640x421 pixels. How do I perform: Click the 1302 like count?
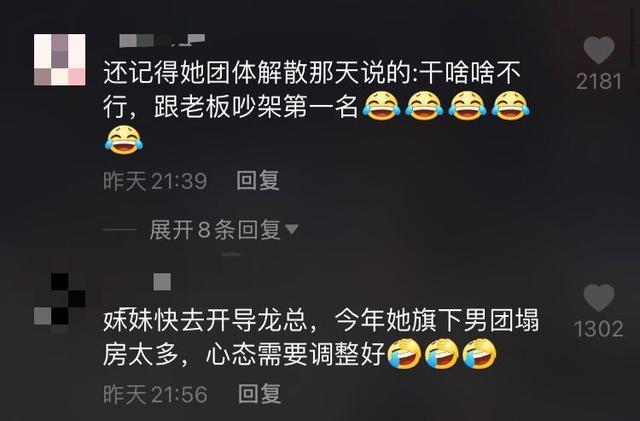599,329
